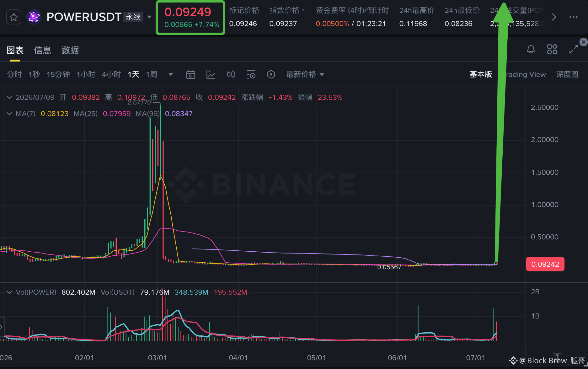Click the last price 0.09249
The height and width of the screenshot is (369, 588).
[x=188, y=12]
